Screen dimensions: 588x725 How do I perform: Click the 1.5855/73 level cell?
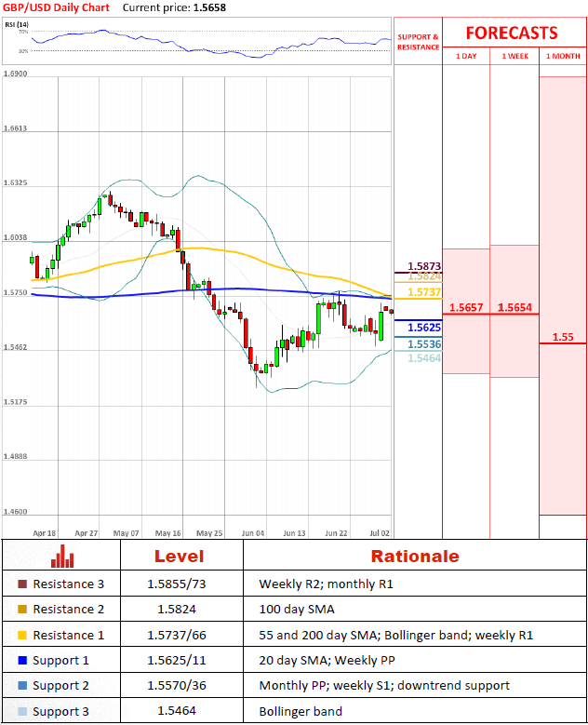[x=177, y=584]
